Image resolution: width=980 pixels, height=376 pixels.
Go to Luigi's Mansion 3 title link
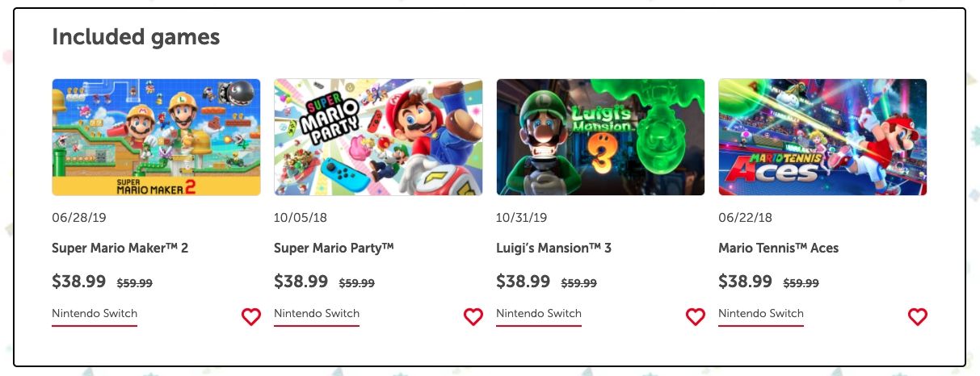tap(553, 248)
